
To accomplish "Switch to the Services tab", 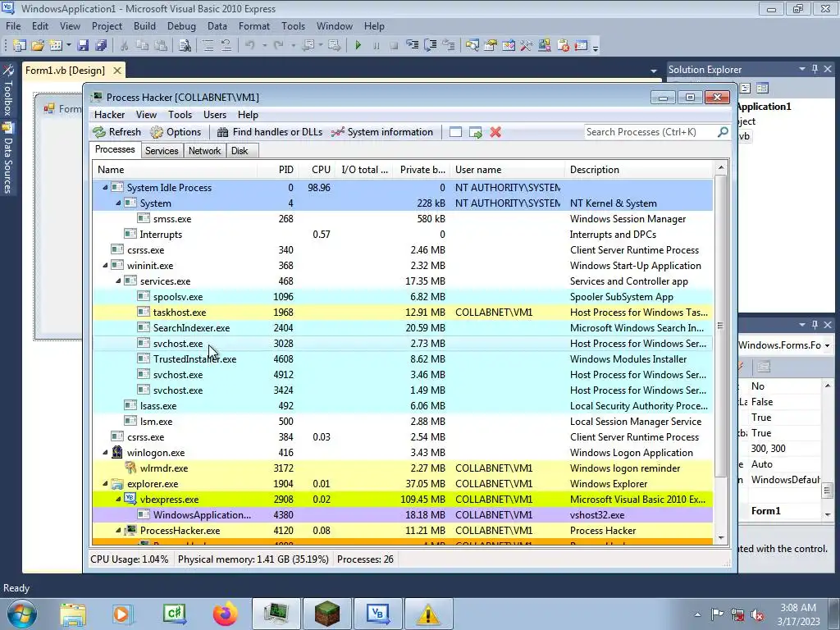I will (x=162, y=151).
